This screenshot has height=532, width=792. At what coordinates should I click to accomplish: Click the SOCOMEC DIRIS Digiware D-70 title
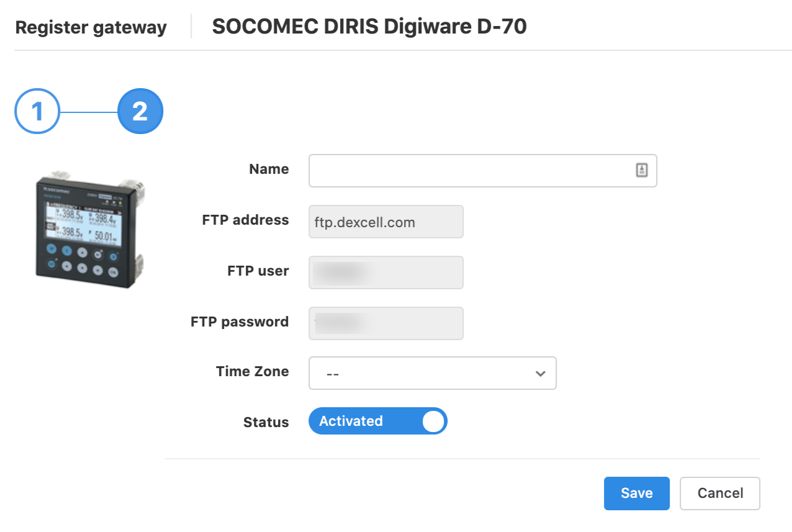(x=369, y=27)
